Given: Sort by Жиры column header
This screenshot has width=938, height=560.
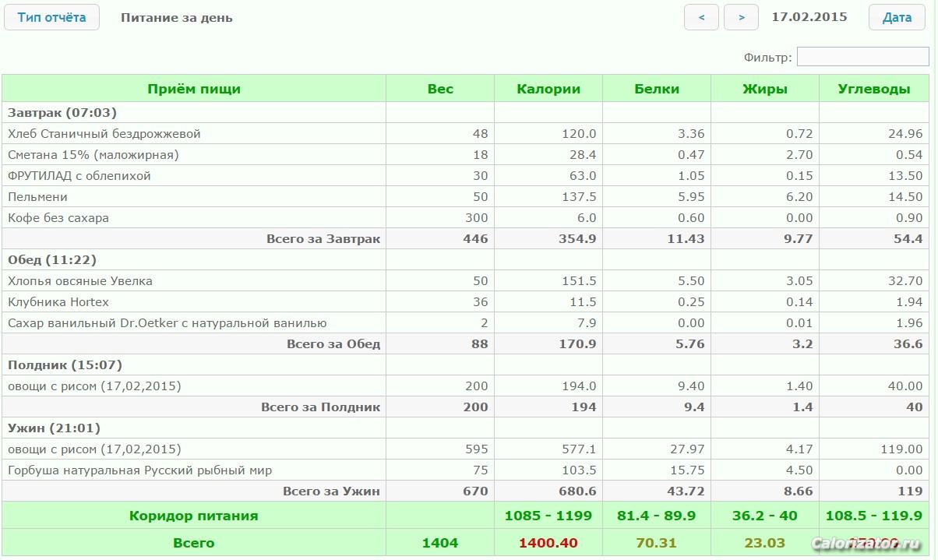Looking at the screenshot, I should (x=765, y=89).
